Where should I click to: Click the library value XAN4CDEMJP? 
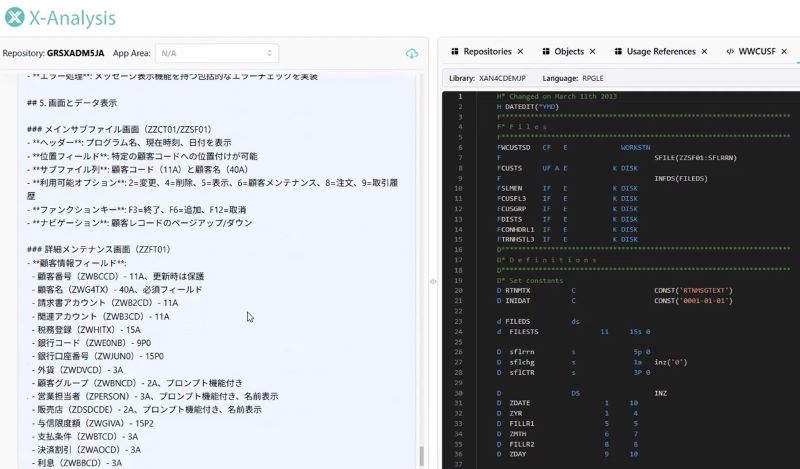click(x=502, y=79)
